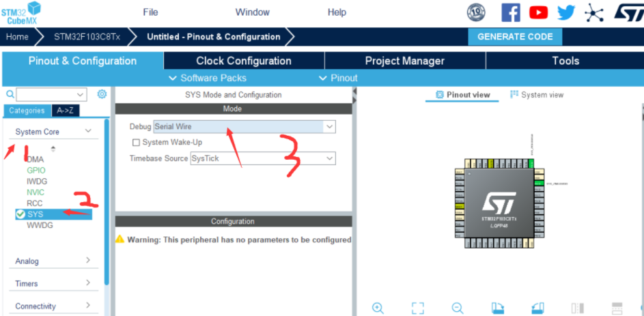Click the search magnifier icon in sidebar
644x316 pixels.
(x=10, y=94)
